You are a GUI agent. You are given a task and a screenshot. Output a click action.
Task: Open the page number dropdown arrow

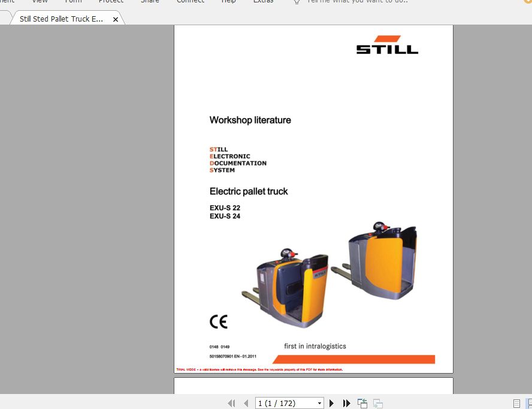click(319, 403)
